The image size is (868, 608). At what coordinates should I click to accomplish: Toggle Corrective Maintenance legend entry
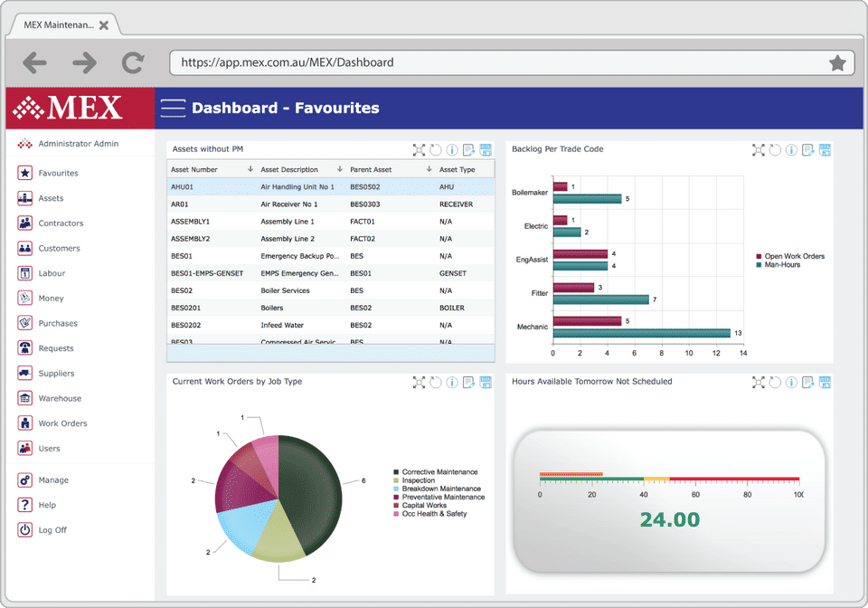(436, 471)
